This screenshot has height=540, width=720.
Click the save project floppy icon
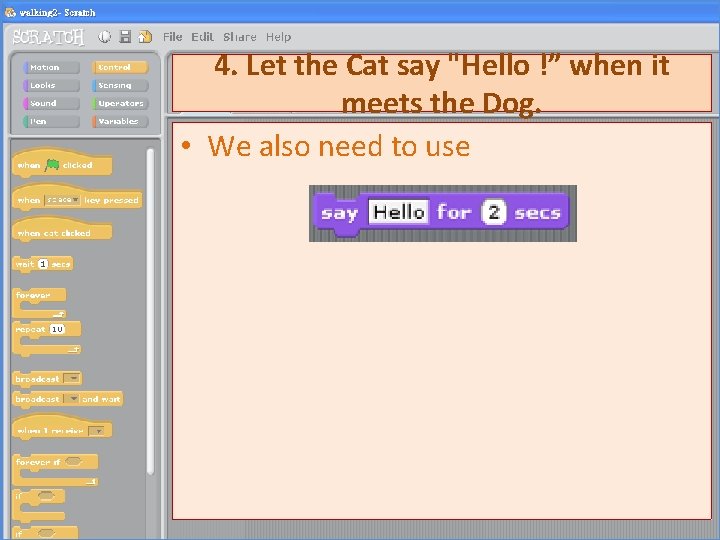(x=125, y=37)
